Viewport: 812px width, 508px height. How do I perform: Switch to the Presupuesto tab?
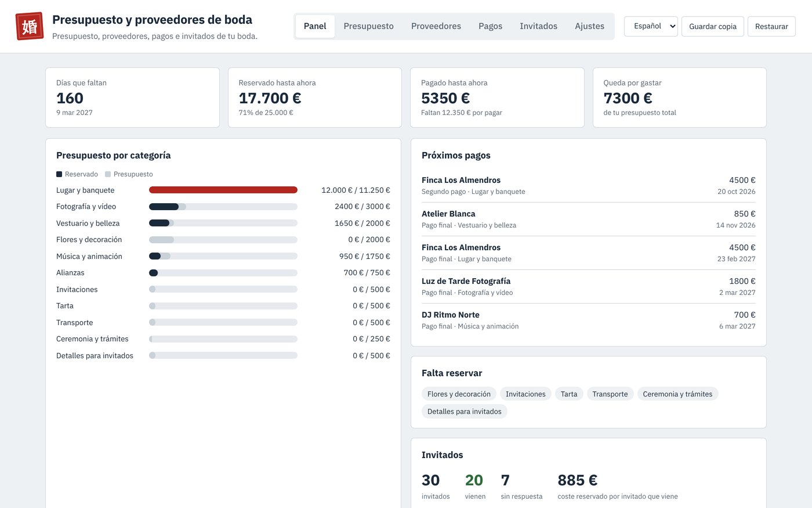coord(368,26)
